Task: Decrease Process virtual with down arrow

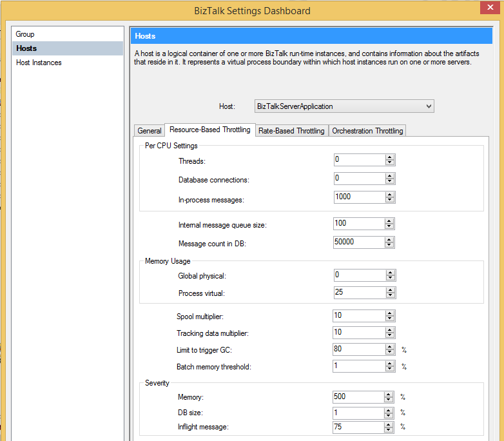Action: click(x=391, y=295)
